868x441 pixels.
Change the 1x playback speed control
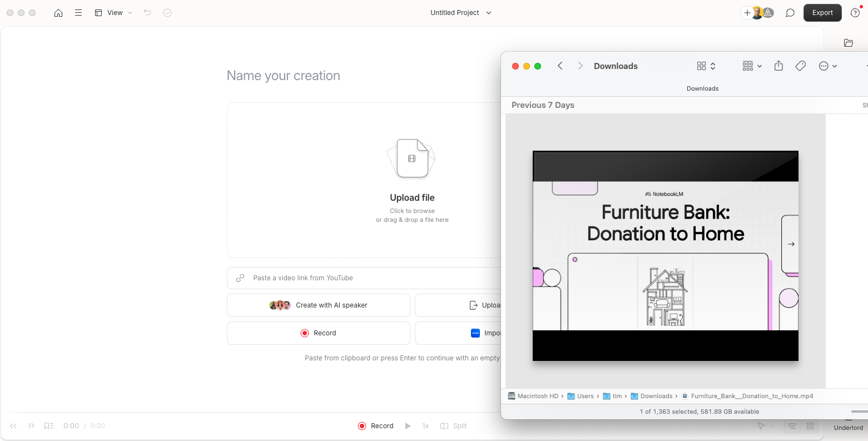click(x=425, y=426)
